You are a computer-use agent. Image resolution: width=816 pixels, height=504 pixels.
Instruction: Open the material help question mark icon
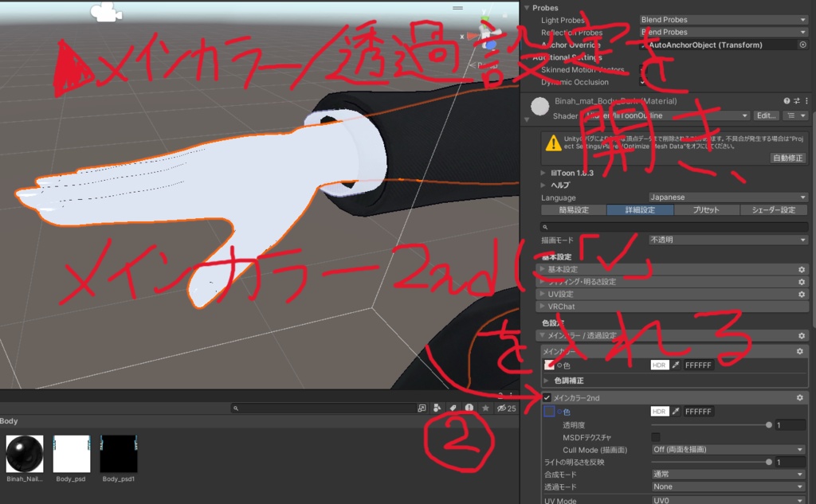786,100
